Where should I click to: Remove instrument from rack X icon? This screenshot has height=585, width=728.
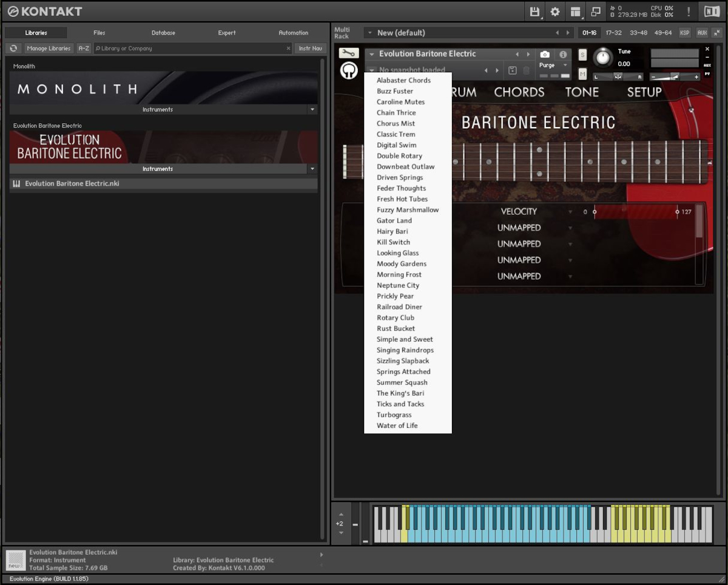[x=707, y=49]
